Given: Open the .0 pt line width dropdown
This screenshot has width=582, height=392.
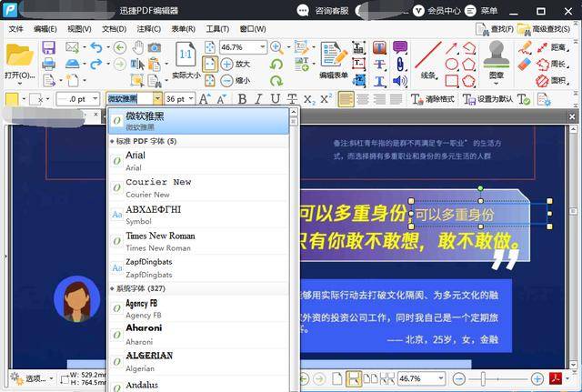Looking at the screenshot, I should pyautogui.click(x=95, y=99).
